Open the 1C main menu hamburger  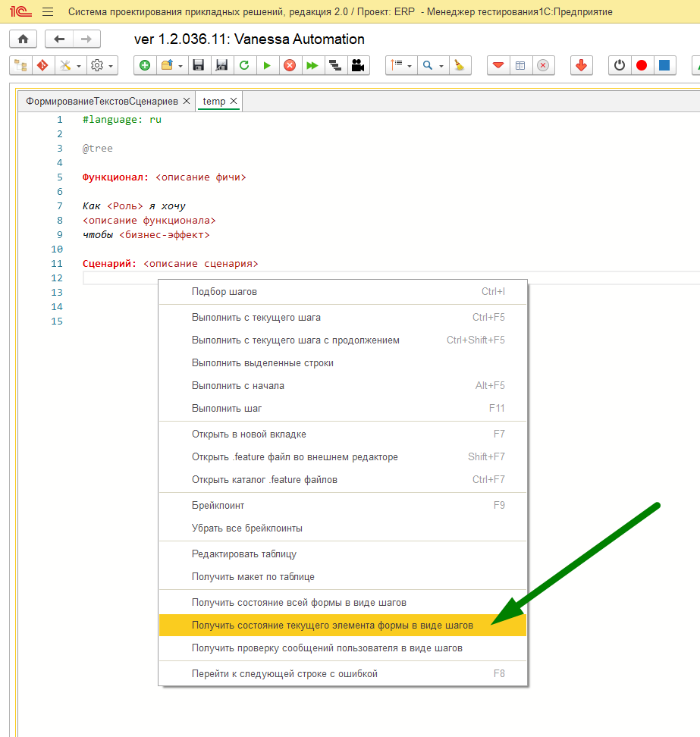pos(48,11)
